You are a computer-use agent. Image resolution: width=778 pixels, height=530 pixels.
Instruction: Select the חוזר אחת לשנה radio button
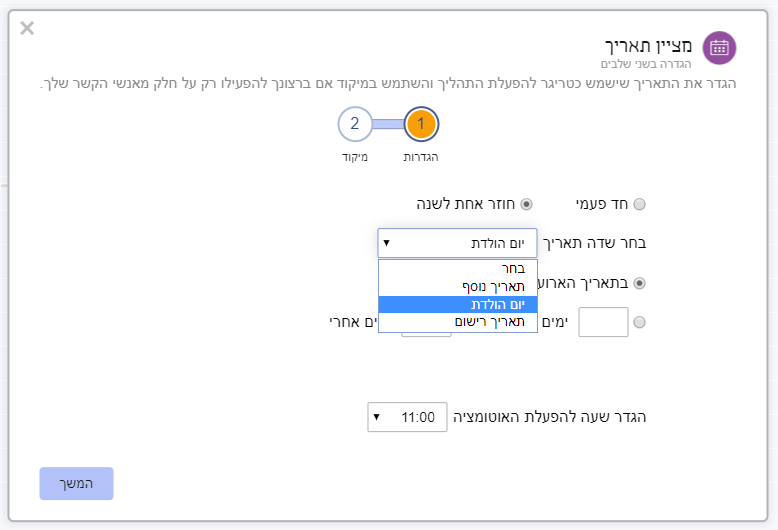tap(526, 204)
